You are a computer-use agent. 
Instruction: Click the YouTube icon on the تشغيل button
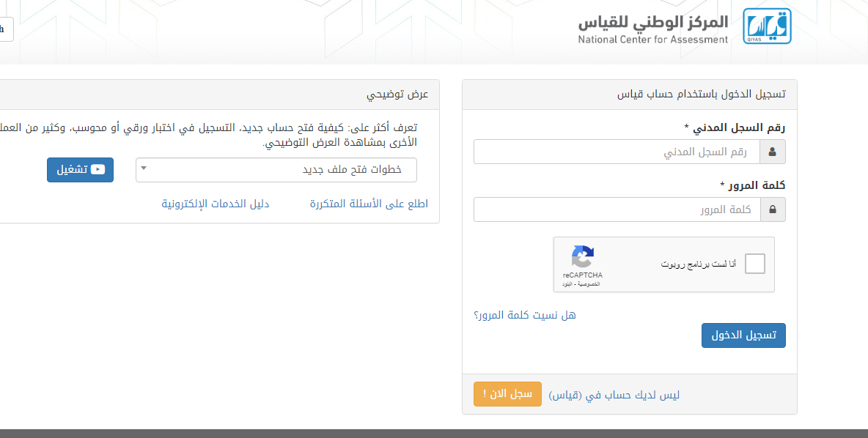click(x=98, y=169)
